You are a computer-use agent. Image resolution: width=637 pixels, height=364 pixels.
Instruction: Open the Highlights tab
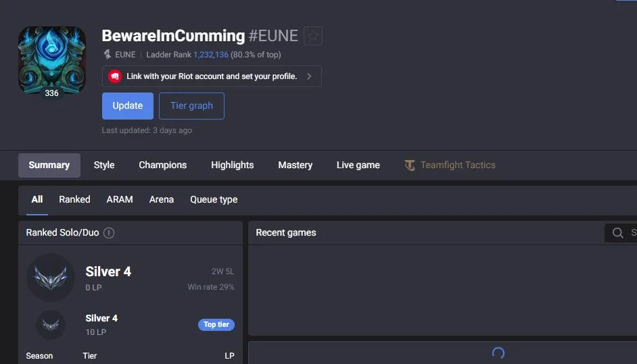pos(233,165)
